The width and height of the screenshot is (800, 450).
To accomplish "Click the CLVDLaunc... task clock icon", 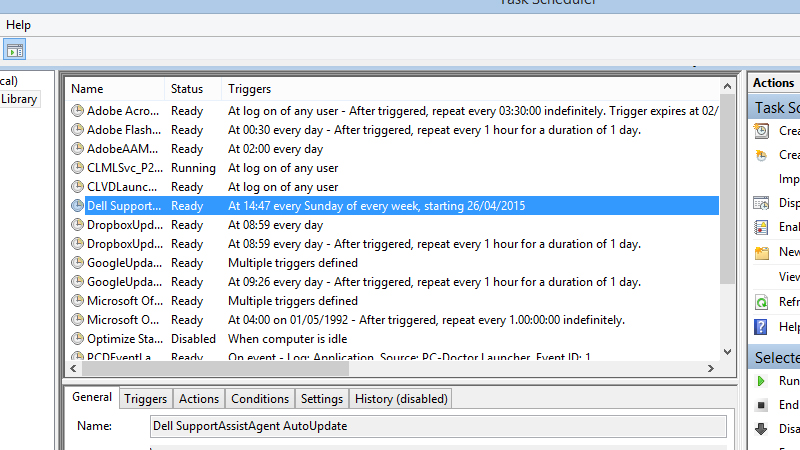I will pyautogui.click(x=77, y=187).
